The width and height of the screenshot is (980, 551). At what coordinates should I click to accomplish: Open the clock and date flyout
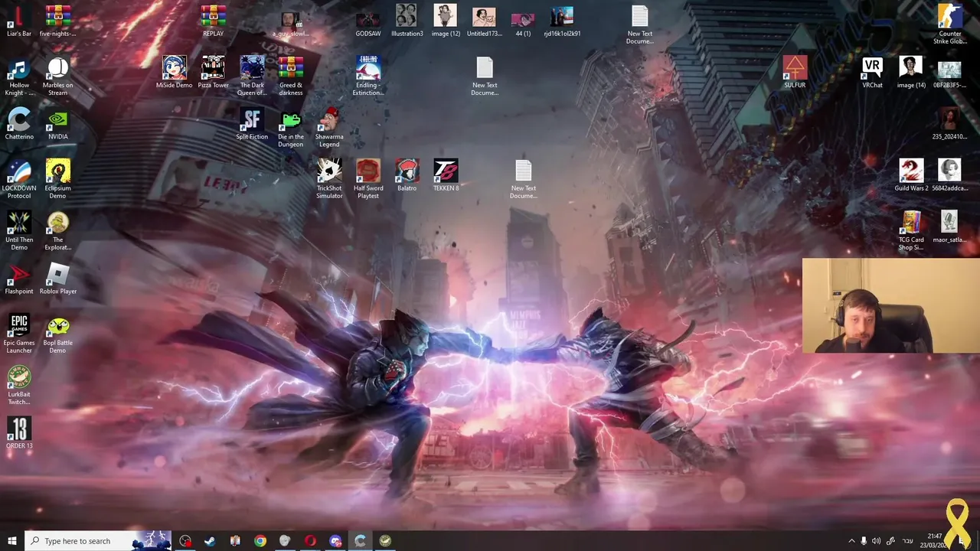[934, 540]
